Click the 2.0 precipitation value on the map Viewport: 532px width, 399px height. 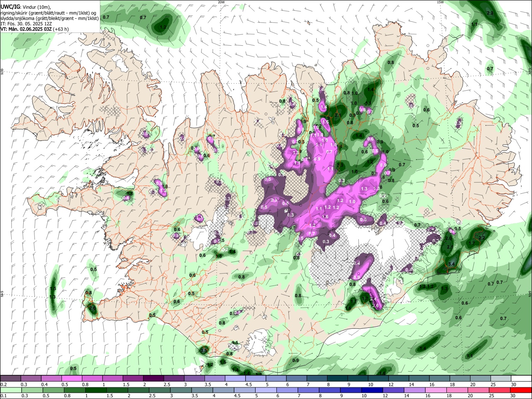pyautogui.click(x=448, y=239)
